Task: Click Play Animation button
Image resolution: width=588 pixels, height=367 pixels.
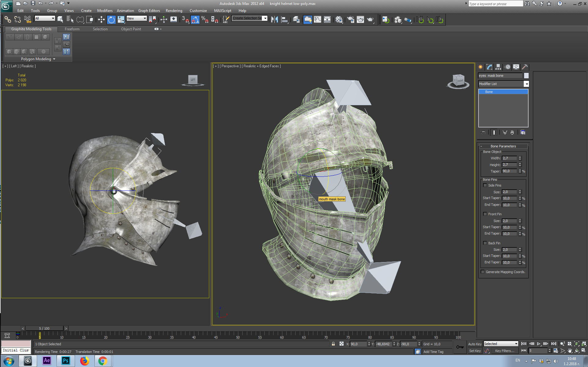Action: pyautogui.click(x=539, y=344)
